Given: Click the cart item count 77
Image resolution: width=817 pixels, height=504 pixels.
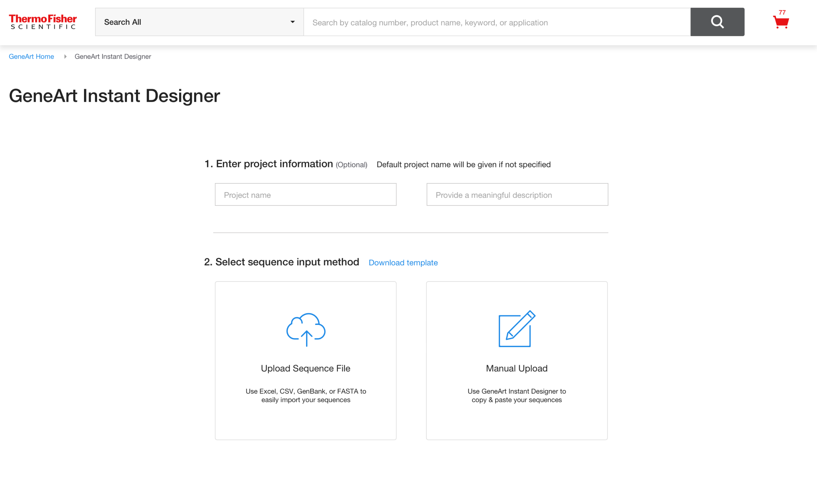Looking at the screenshot, I should pyautogui.click(x=782, y=12).
